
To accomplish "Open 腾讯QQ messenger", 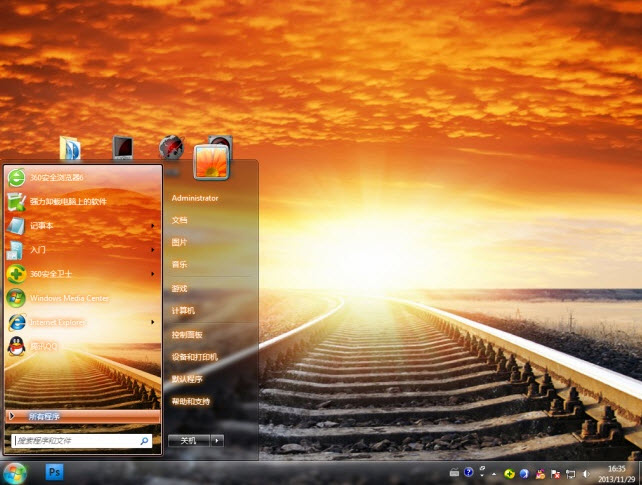I will 82,346.
